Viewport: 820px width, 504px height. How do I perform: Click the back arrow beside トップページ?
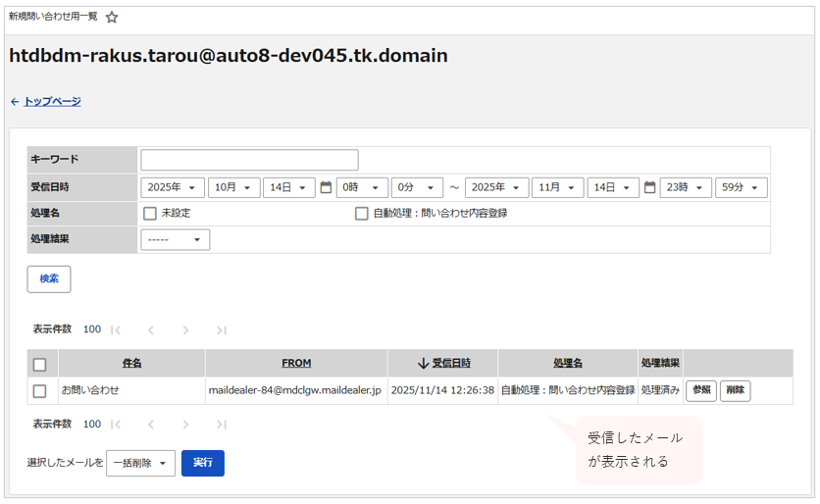[x=15, y=101]
